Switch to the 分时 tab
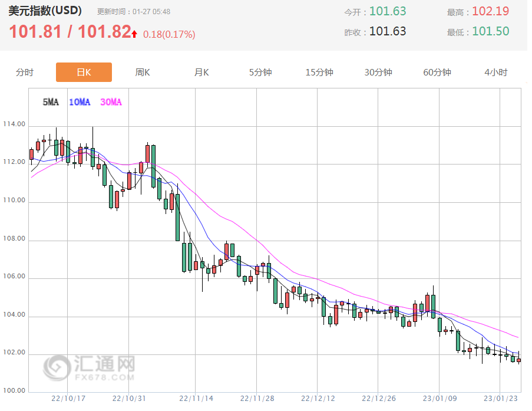Screen dimensions: 532x411 pyautogui.click(x=25, y=73)
